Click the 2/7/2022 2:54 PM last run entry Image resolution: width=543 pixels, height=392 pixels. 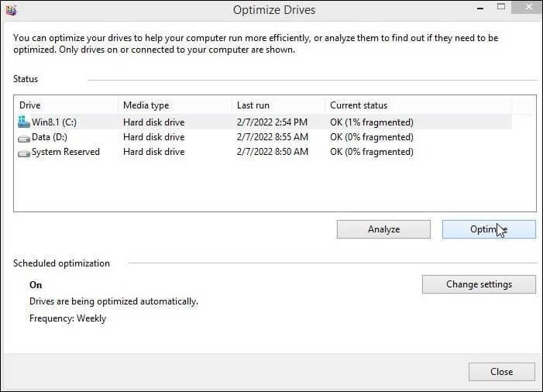272,122
